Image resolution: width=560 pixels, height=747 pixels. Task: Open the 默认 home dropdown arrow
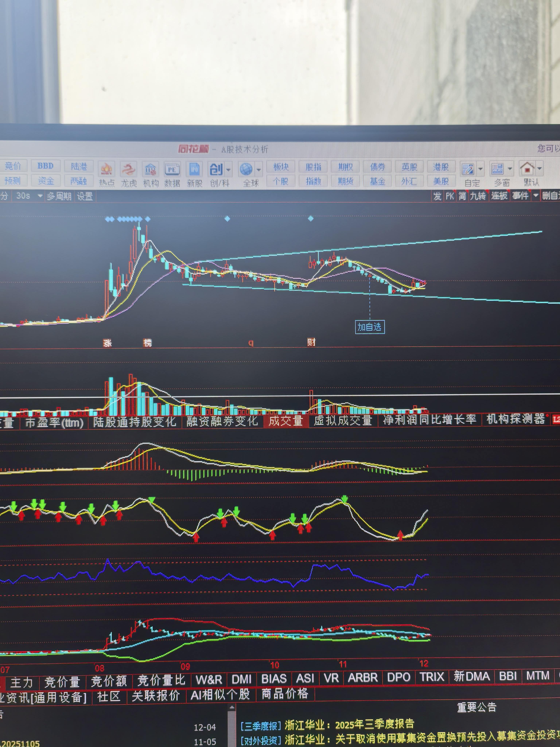539,168
